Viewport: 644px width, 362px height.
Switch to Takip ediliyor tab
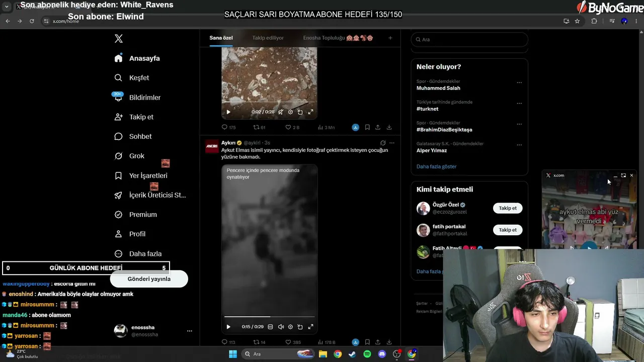coord(268,38)
